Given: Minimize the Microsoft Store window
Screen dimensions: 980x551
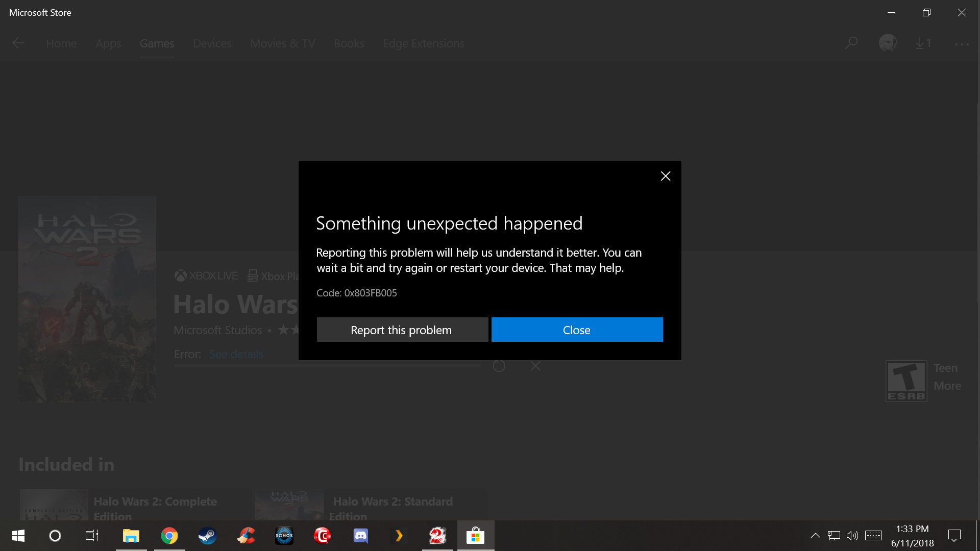Looking at the screenshot, I should click(892, 12).
